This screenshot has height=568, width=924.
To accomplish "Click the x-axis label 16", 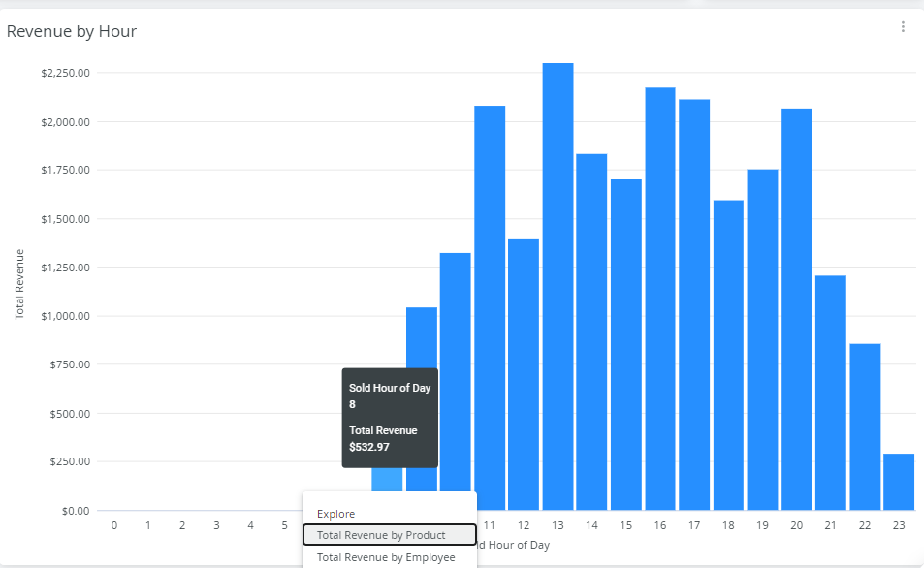I will pyautogui.click(x=660, y=525).
